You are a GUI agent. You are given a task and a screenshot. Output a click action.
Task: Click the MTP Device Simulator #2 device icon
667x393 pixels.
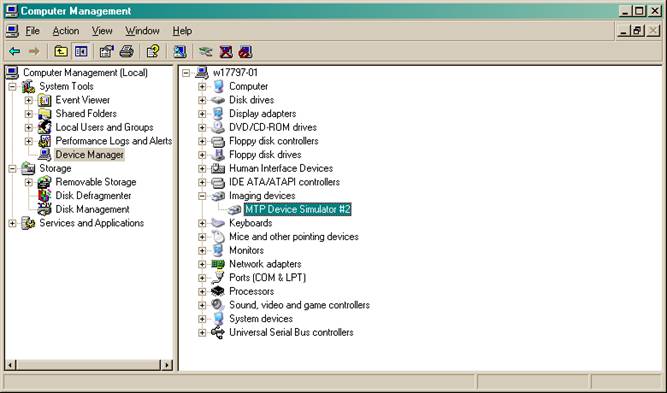(234, 209)
